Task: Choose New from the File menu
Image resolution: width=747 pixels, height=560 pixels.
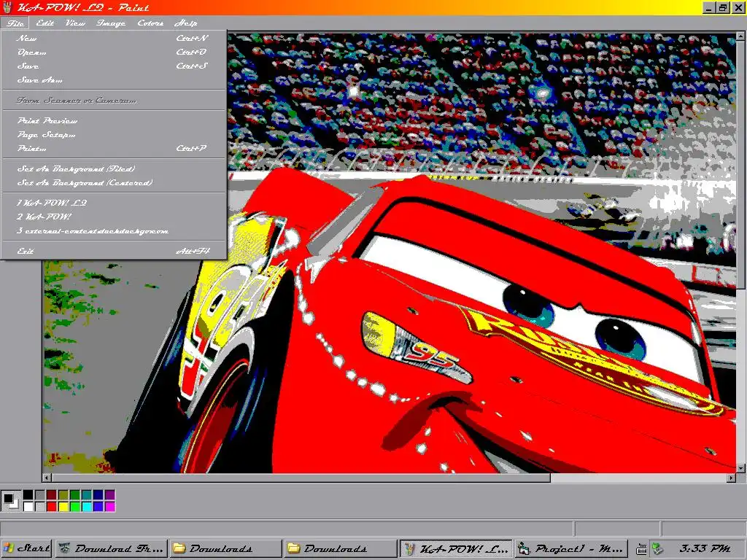Action: (114, 38)
